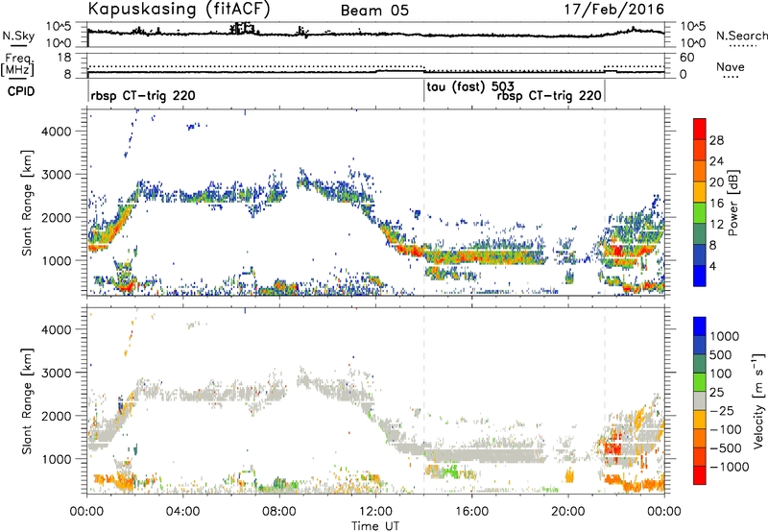The height and width of the screenshot is (532, 768).
Task: Click the "2000" tick on the power panel
Action: [57, 217]
